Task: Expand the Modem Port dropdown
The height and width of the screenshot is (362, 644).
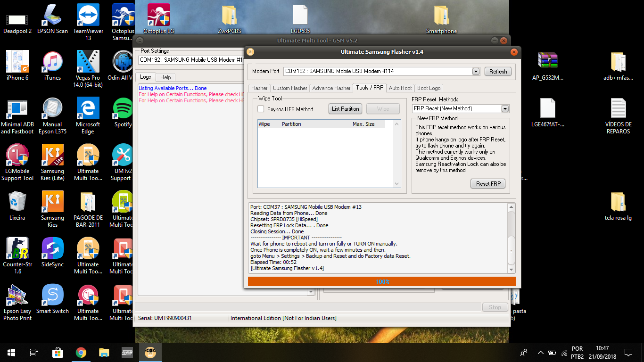Action: [x=476, y=71]
